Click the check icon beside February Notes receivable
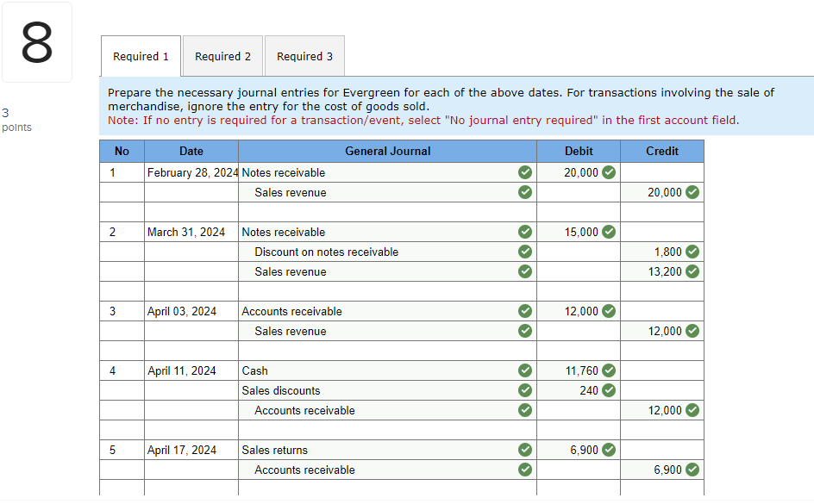 click(525, 172)
